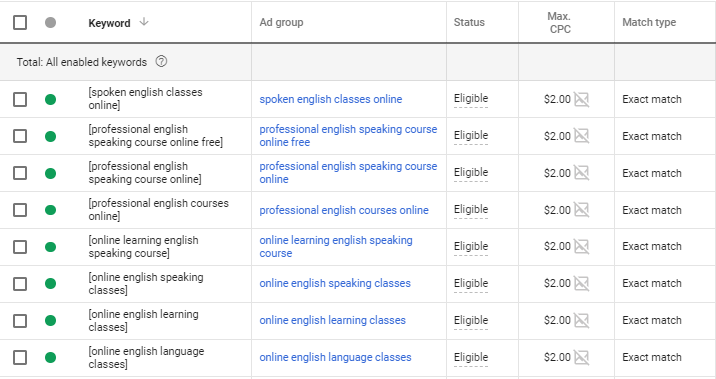716x379 pixels.
Task: Check the box for online english learning classes
Action: point(20,321)
